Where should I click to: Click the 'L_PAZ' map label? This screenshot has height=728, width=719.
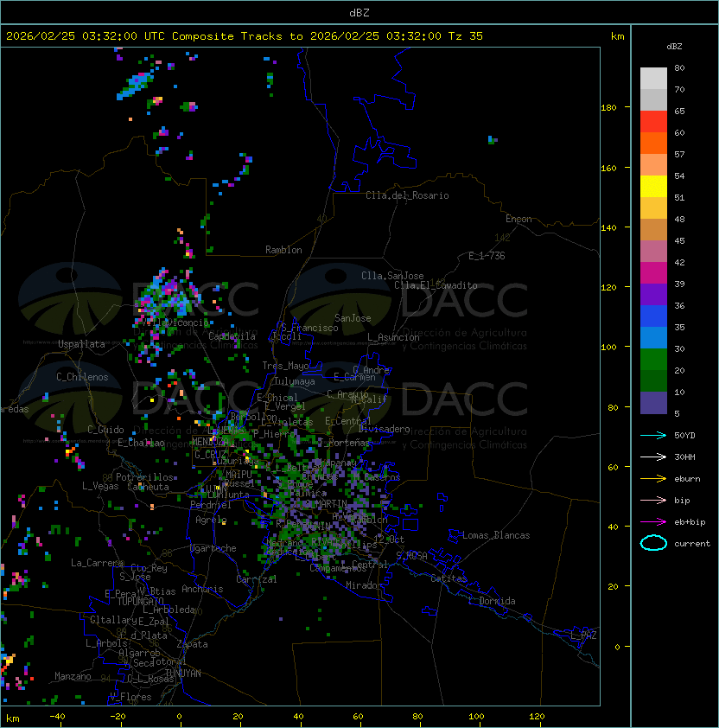(583, 635)
